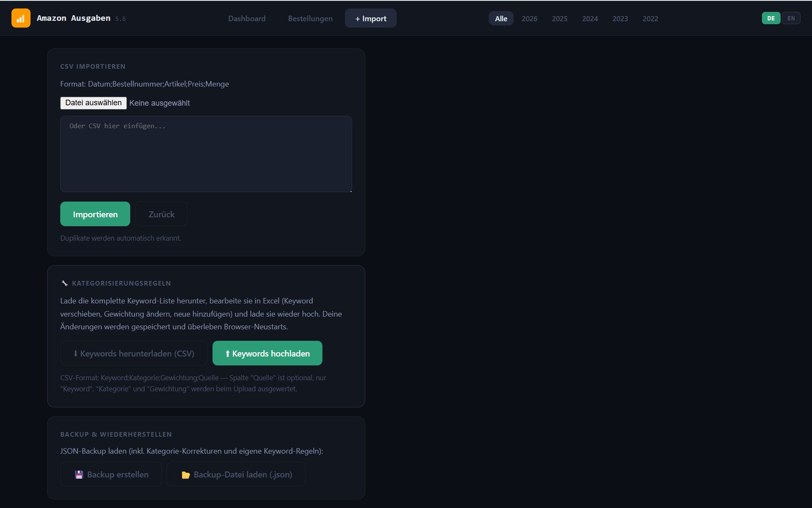Download keywords via Keywords herunterladen (CSV)
This screenshot has width=812, height=508.
click(134, 353)
